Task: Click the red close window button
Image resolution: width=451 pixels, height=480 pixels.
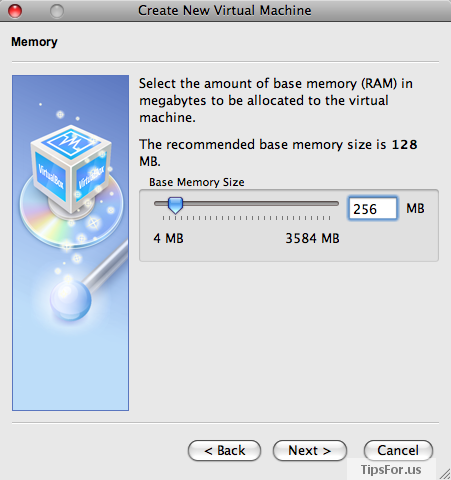Action: click(15, 11)
